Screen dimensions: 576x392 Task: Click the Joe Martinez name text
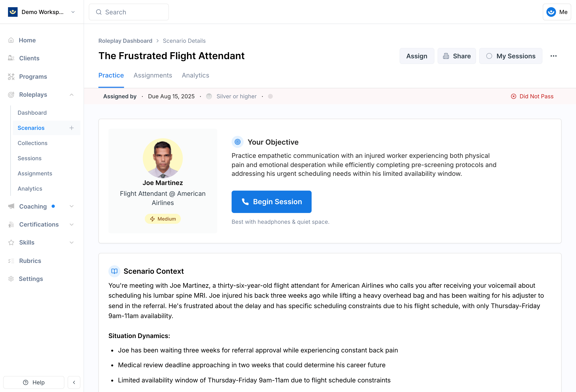point(163,183)
